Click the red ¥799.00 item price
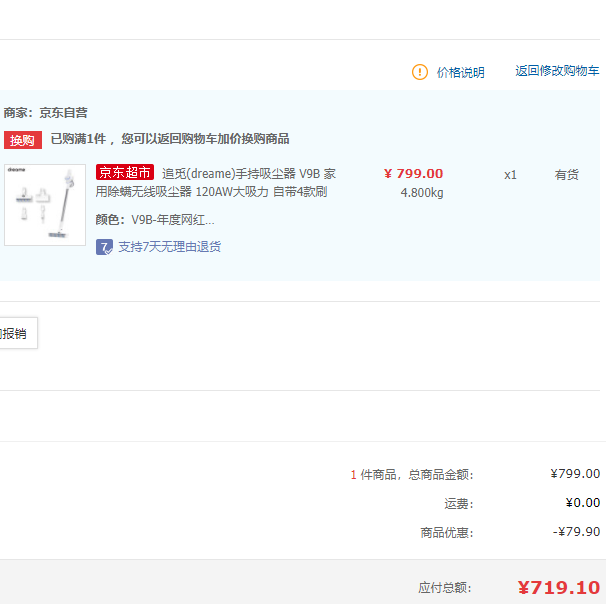This screenshot has height=604, width=606. tap(413, 173)
